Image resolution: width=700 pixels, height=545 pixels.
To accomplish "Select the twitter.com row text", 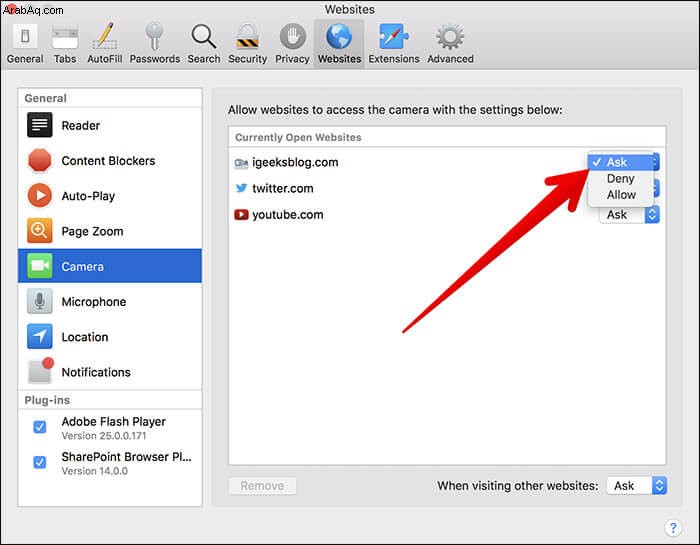I will (283, 188).
